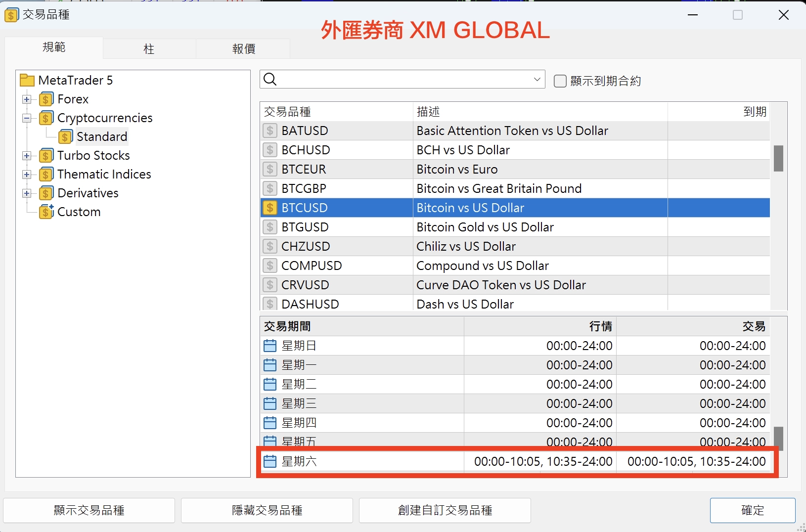Image resolution: width=806 pixels, height=532 pixels.
Task: Click the 行情 column header
Action: [x=540, y=326]
